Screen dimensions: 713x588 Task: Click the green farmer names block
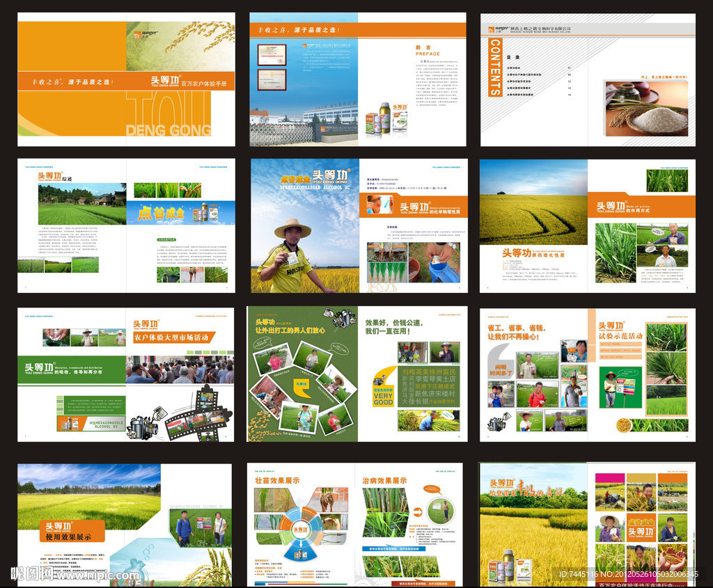(428, 386)
